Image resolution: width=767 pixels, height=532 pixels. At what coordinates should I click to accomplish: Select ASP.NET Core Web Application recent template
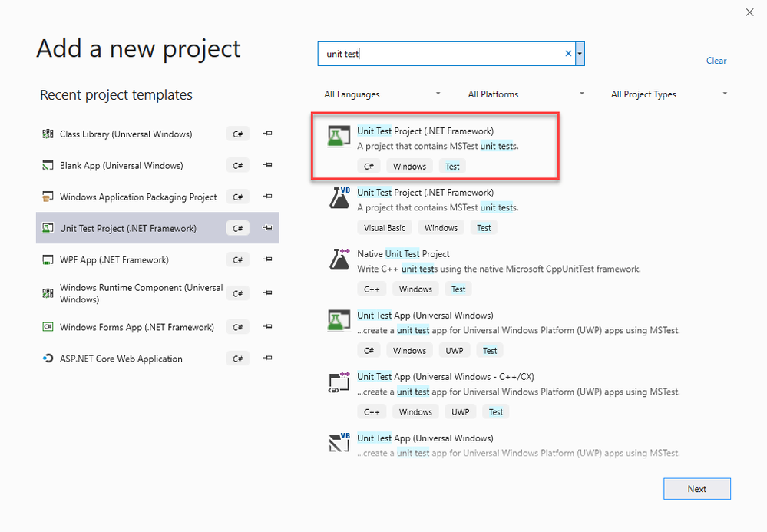pyautogui.click(x=157, y=359)
